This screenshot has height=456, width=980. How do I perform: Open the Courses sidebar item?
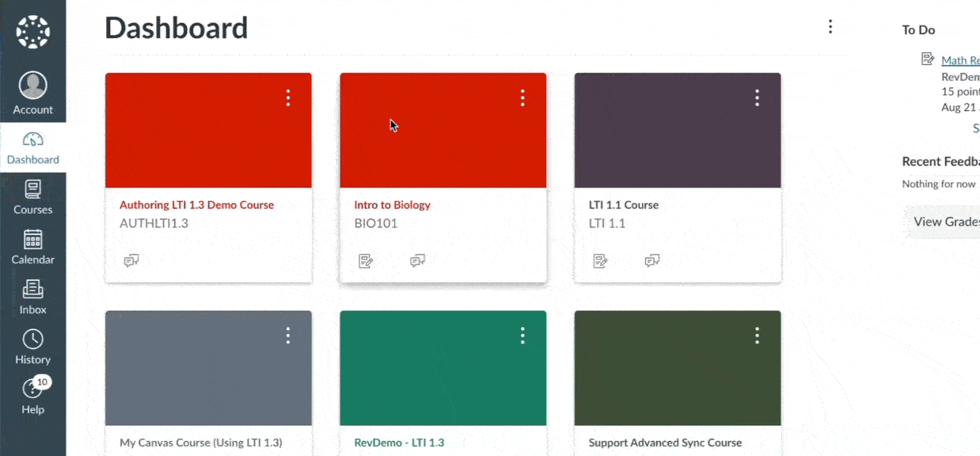pyautogui.click(x=32, y=197)
